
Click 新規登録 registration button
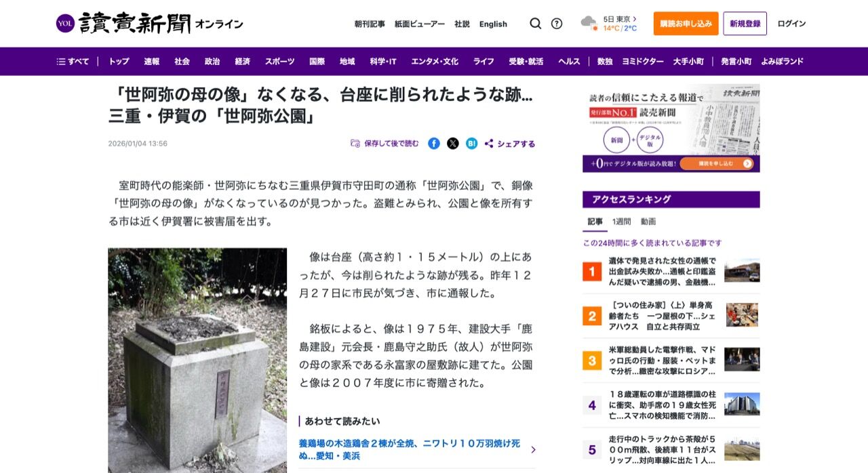(745, 24)
